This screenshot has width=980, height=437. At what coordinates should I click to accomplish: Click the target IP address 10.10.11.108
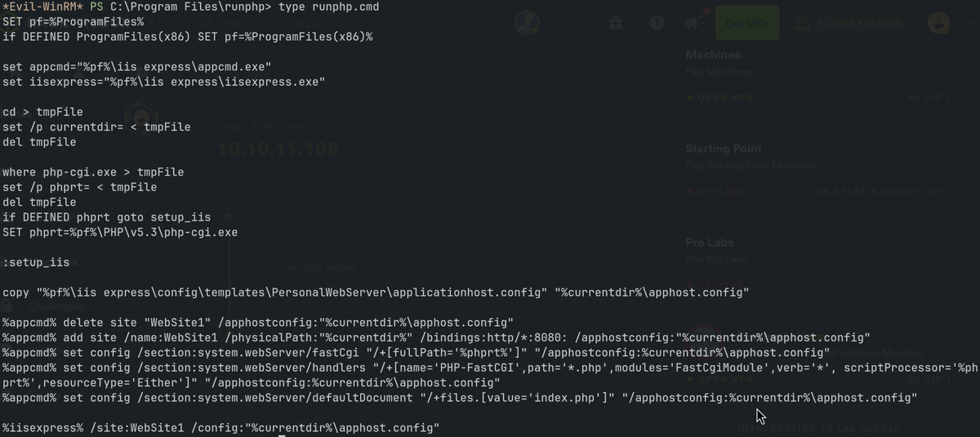278,149
